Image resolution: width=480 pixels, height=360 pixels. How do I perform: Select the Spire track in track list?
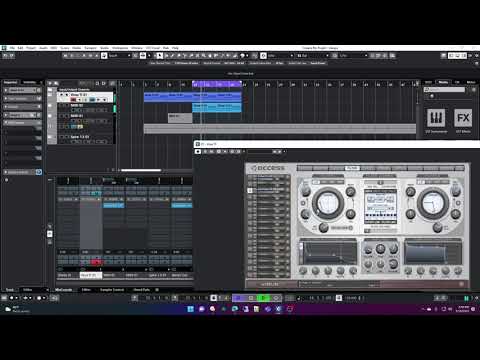80,137
